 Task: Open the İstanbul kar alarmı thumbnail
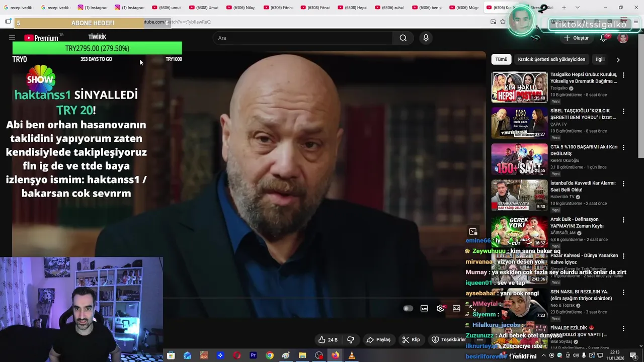[519, 196]
